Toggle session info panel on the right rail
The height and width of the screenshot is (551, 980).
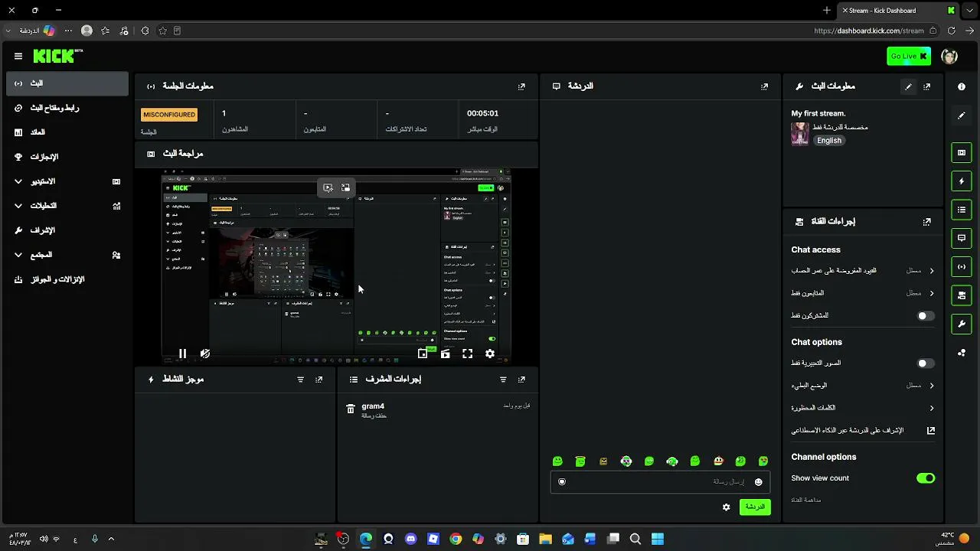[962, 266]
